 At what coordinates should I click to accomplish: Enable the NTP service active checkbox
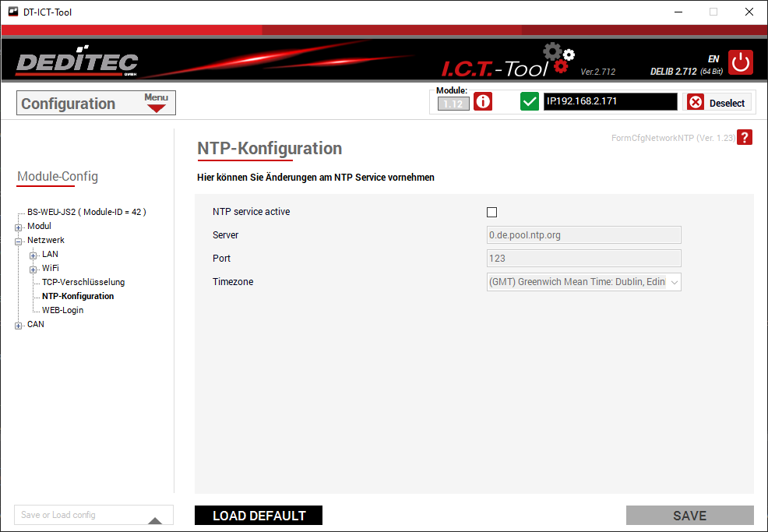[491, 212]
